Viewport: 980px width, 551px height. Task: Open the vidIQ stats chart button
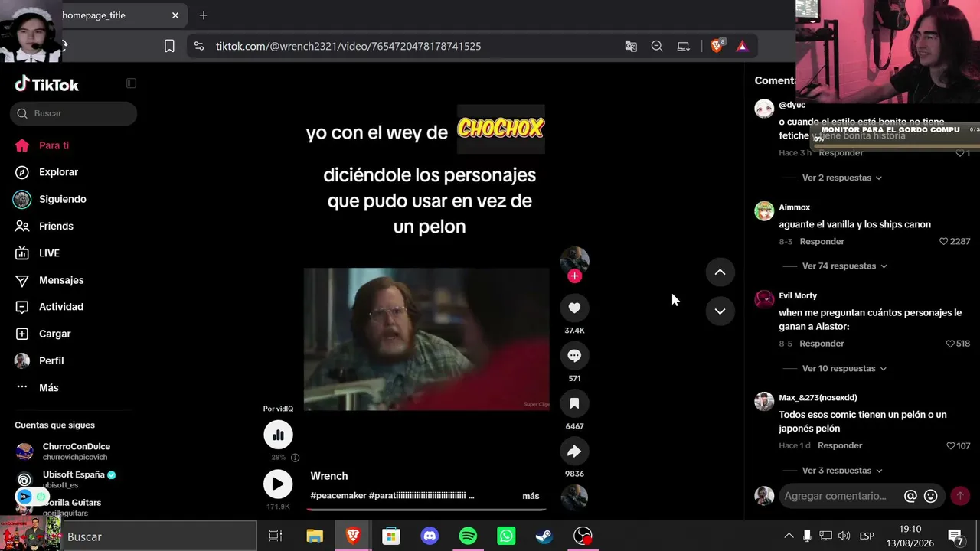[x=278, y=435]
